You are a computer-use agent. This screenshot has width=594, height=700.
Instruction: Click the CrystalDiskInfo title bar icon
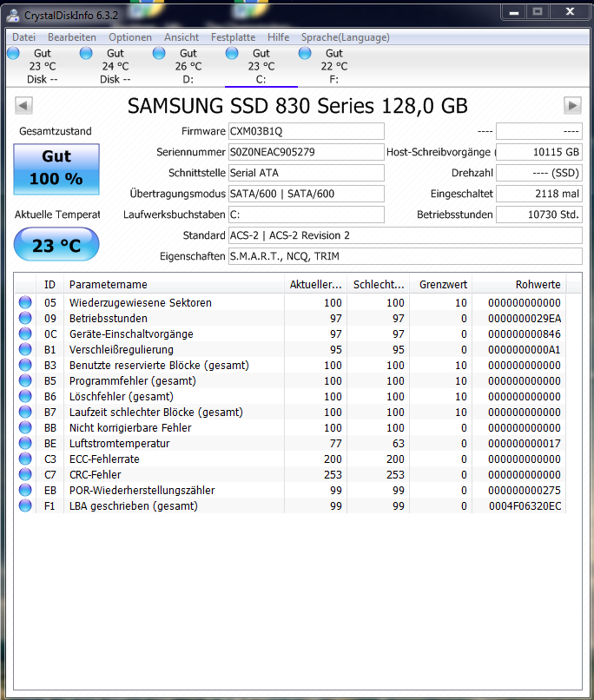click(x=13, y=15)
